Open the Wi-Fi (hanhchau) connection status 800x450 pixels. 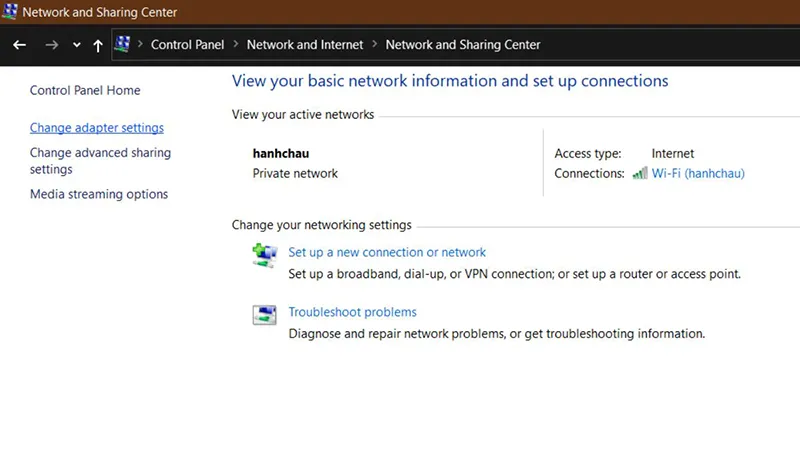click(698, 173)
